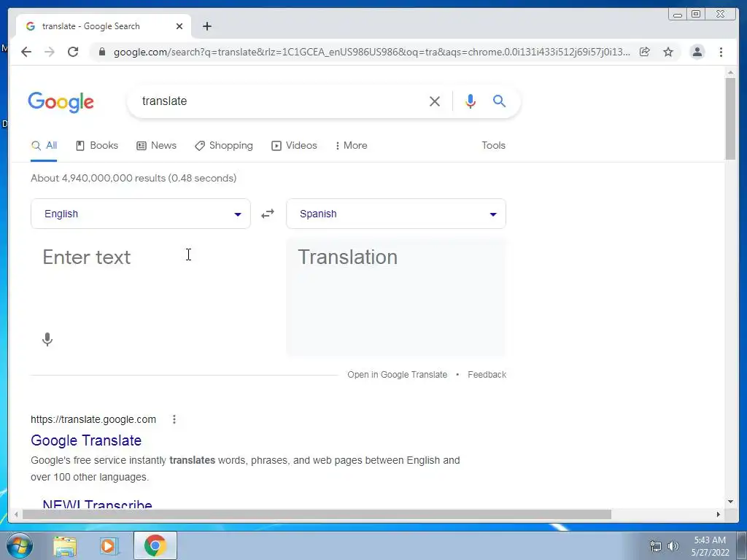Click the horizontal scrollbar thumb
The width and height of the screenshot is (747, 560).
[x=317, y=514]
